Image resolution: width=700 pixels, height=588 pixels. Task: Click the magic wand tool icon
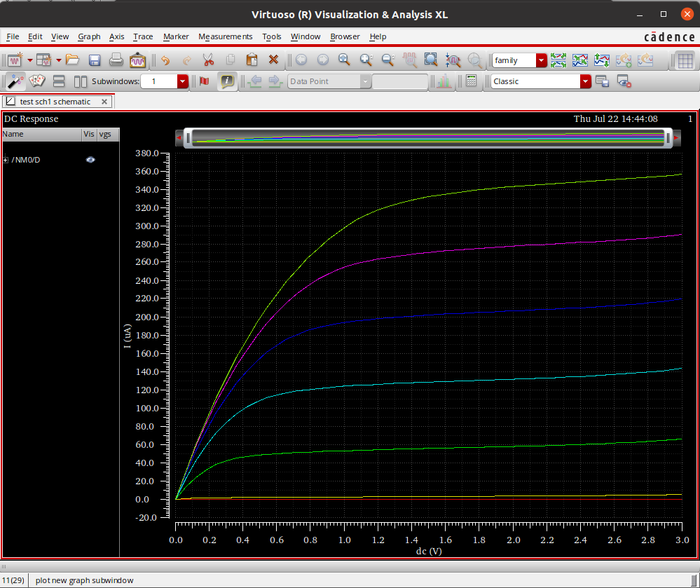(x=15, y=81)
